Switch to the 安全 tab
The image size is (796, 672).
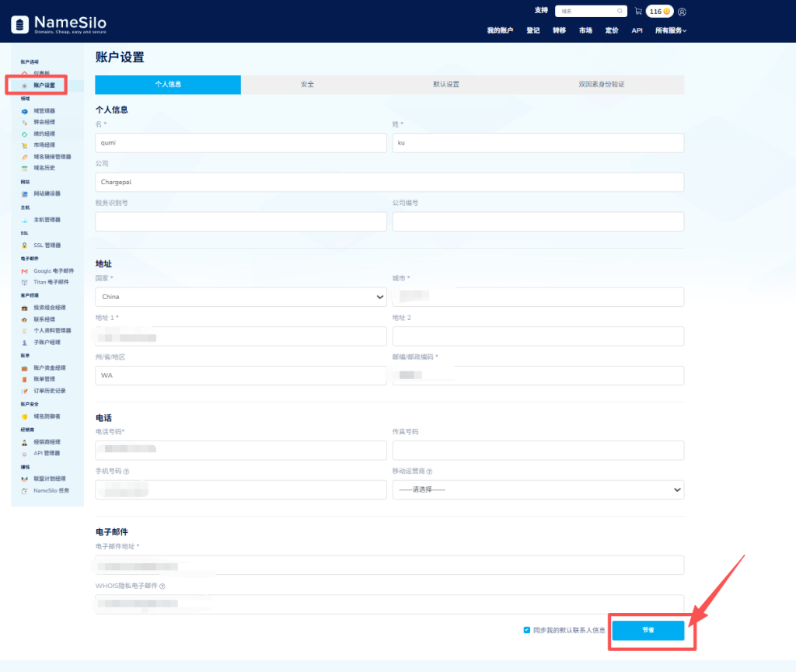point(307,84)
